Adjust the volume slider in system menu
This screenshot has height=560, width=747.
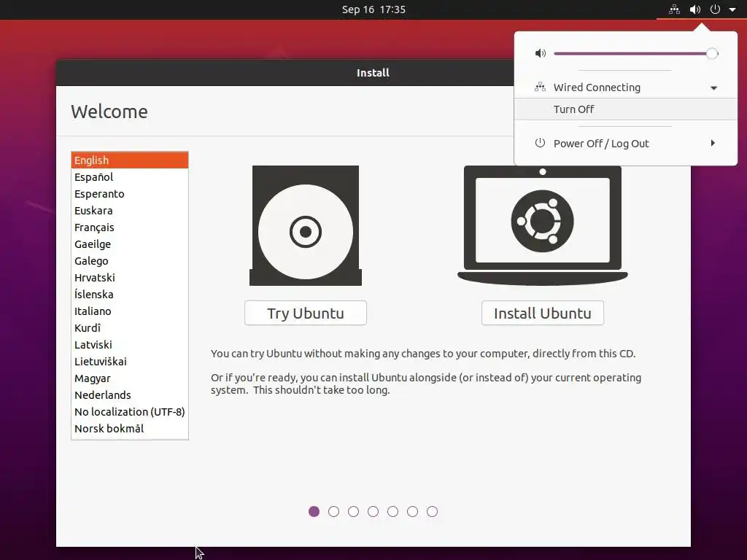click(635, 53)
